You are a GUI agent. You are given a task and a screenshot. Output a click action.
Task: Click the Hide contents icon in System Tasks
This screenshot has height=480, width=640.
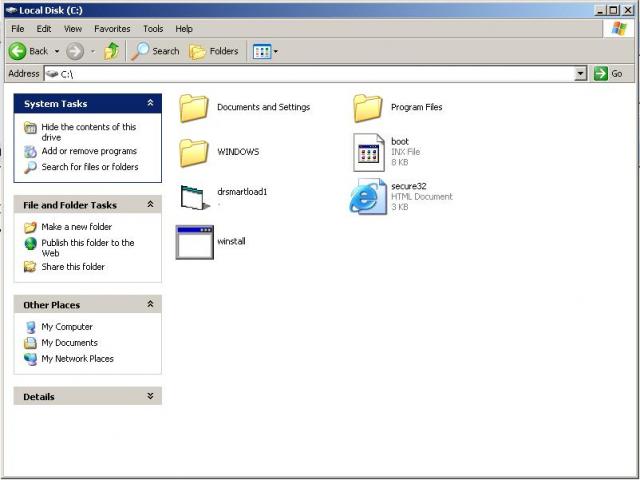(30, 128)
